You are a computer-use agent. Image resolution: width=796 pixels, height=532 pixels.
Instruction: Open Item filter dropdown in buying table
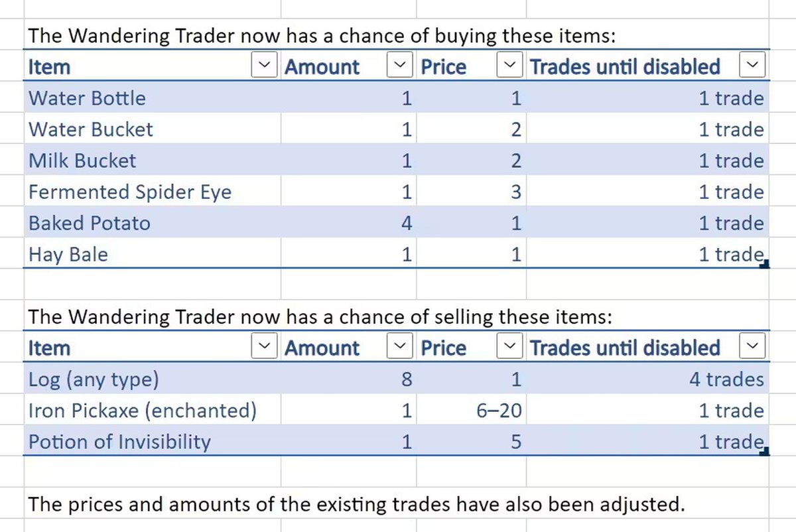pos(265,66)
